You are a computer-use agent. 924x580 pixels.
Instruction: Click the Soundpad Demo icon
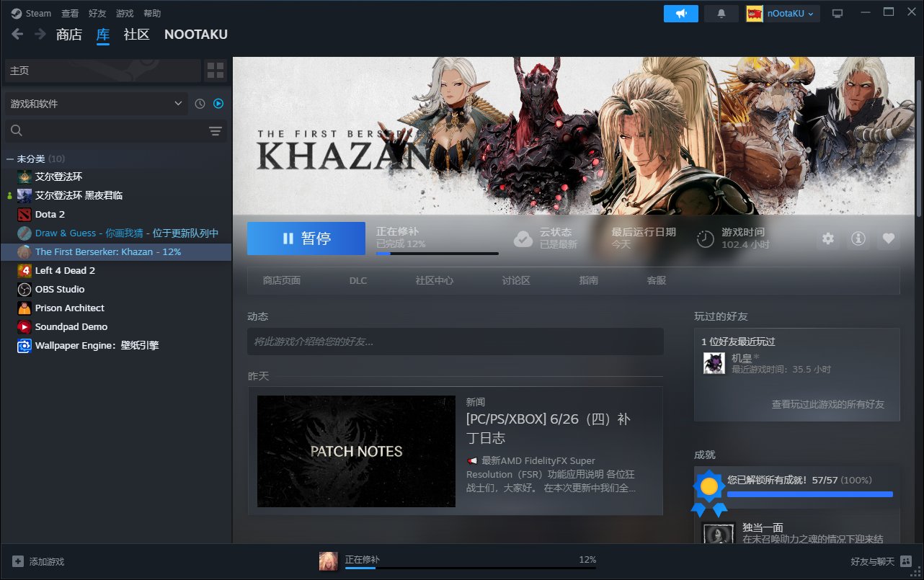[x=25, y=326]
